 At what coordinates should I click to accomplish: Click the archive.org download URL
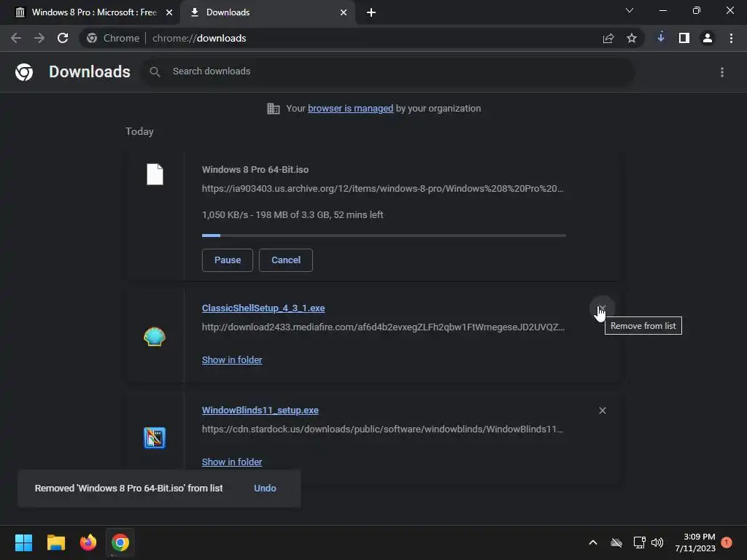382,189
